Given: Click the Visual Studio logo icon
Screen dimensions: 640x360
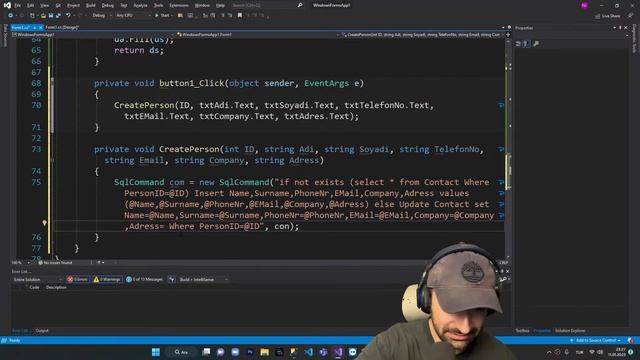Looking at the screenshot, I should coord(7,5).
